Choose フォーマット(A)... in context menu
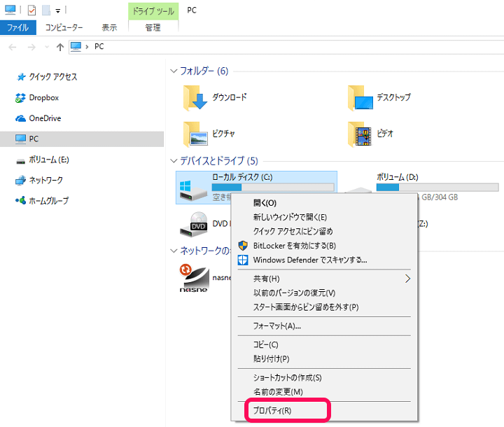This screenshot has height=427, width=504. (324, 326)
